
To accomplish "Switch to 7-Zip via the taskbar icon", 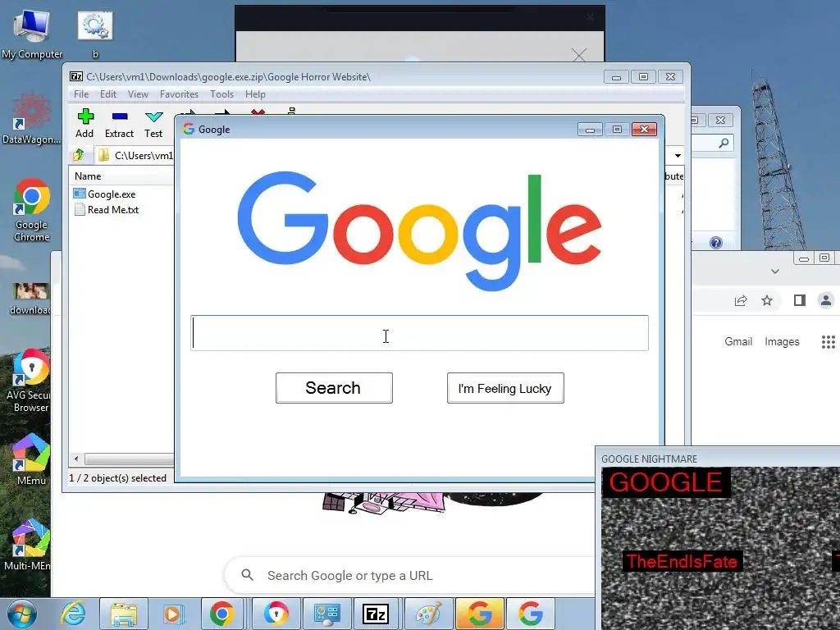I will pyautogui.click(x=375, y=614).
